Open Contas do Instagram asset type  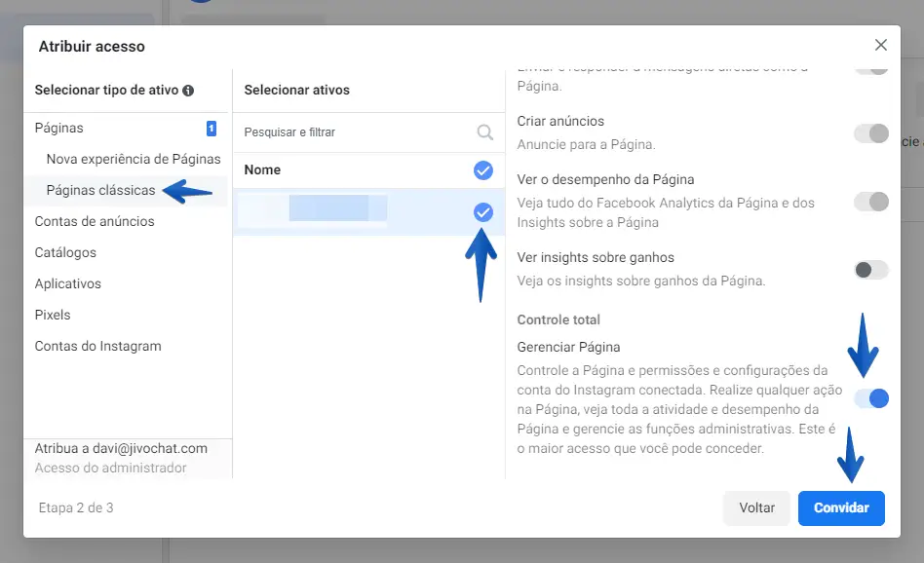coord(97,346)
